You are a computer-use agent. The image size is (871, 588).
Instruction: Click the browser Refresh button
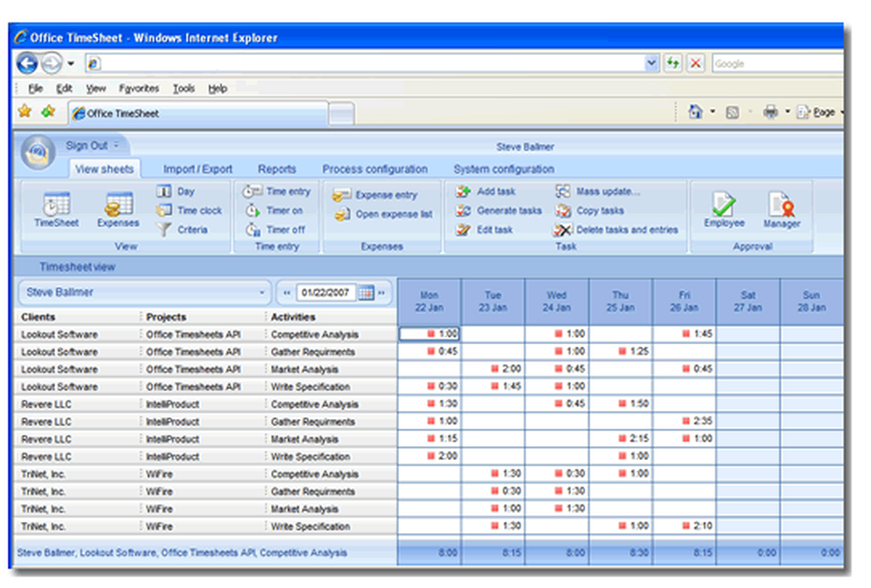[672, 64]
